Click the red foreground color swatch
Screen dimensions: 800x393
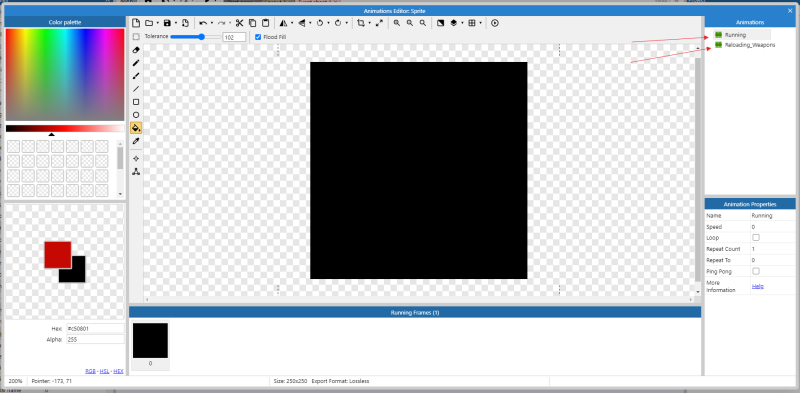click(58, 255)
